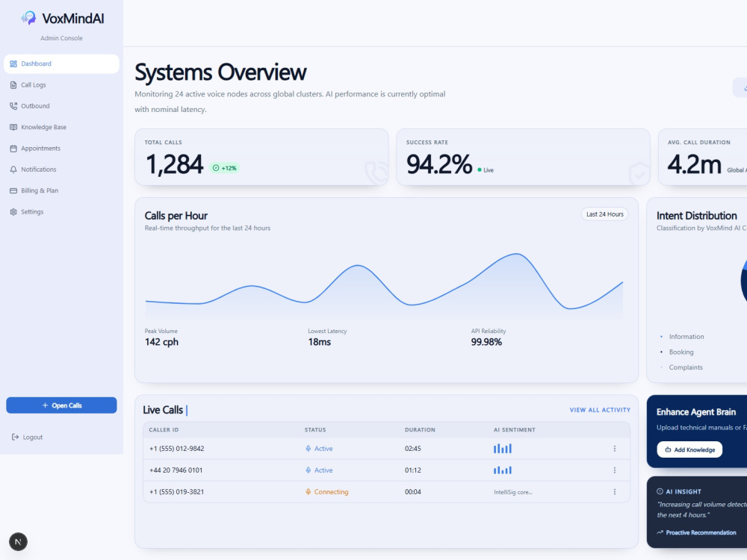Screen dimensions: 747x560
Task: Open Appointments page
Action: (x=61, y=148)
